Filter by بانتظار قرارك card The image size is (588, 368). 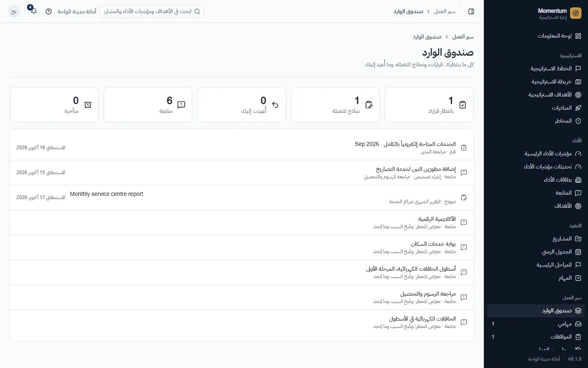coord(429,105)
